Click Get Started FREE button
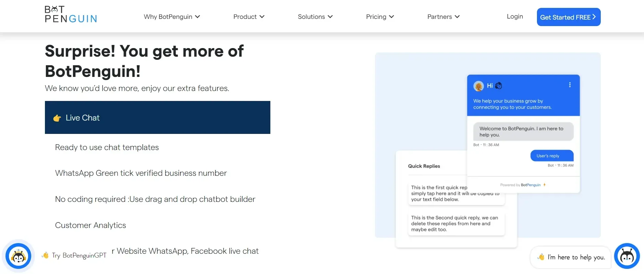Viewport: 644px width, 274px height. coord(569,17)
